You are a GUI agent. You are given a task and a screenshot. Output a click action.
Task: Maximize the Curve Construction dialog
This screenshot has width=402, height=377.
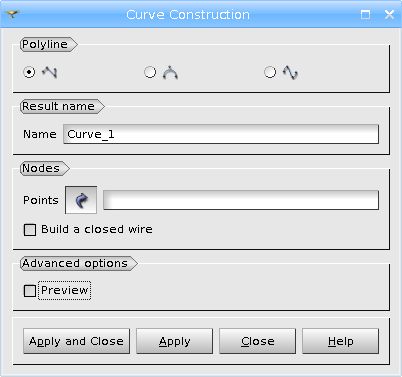pyautogui.click(x=365, y=15)
